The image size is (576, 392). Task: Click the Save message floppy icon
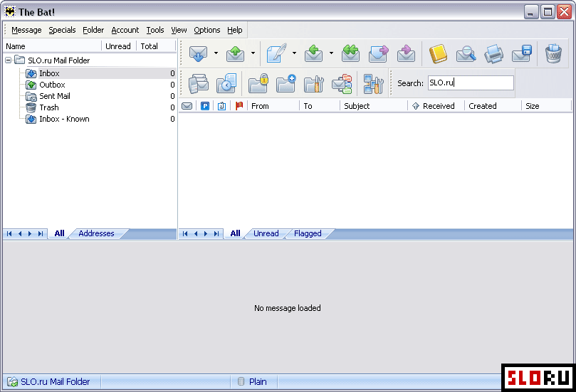522,54
